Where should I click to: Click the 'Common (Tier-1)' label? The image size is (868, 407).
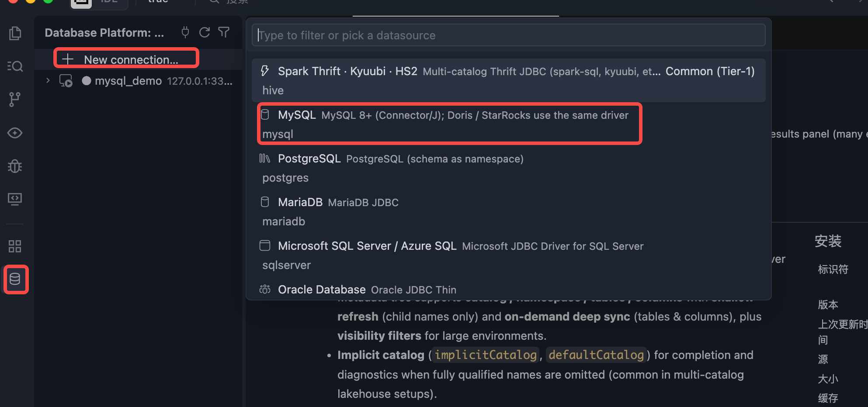coord(710,71)
